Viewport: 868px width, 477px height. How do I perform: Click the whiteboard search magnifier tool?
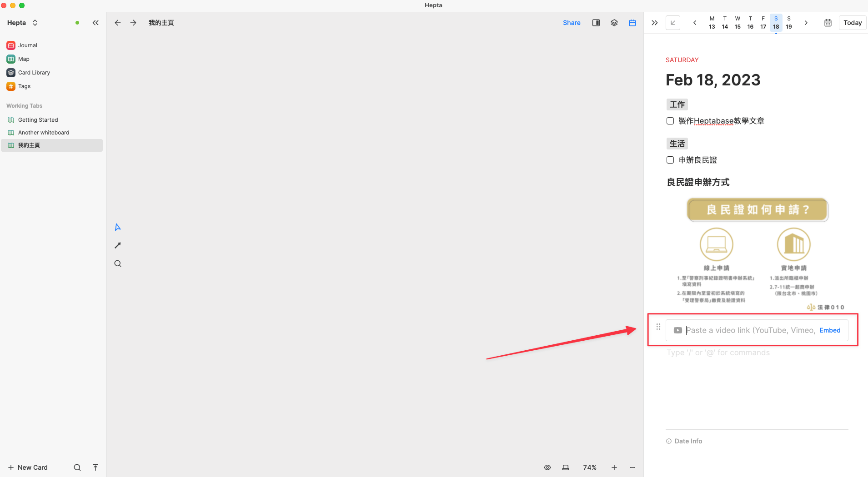point(118,263)
